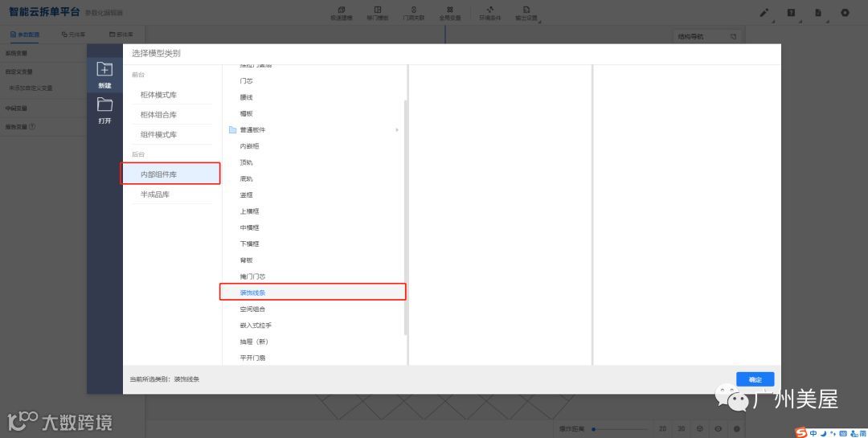Click the folder icon beside 普通板件
Screen dimensions: 868x438
coord(232,130)
